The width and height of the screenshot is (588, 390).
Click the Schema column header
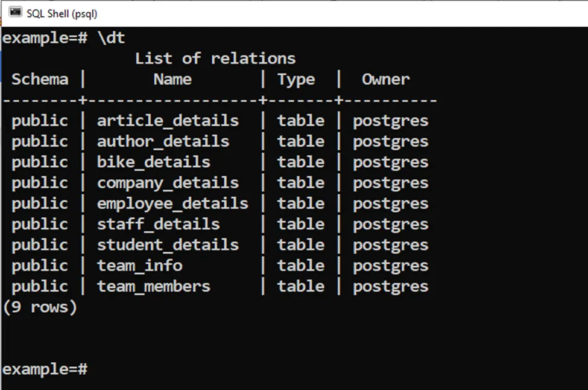(40, 79)
